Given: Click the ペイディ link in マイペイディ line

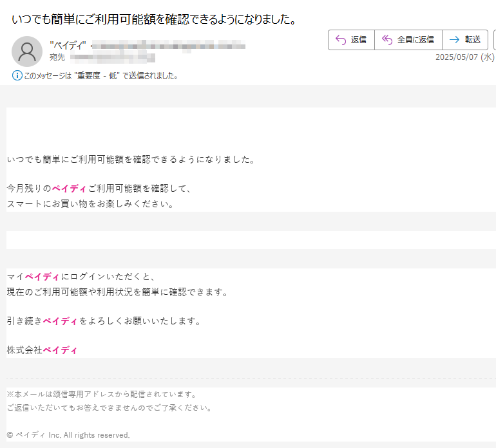Looking at the screenshot, I should (x=42, y=277).
